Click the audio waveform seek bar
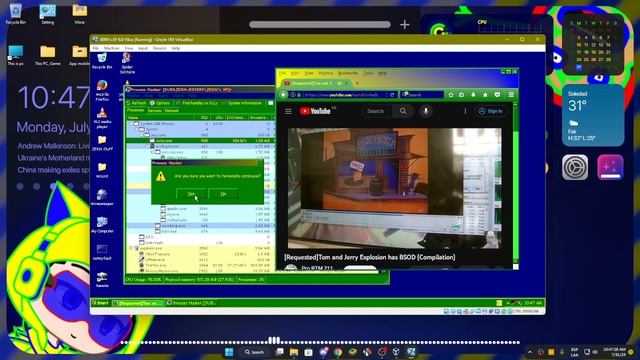640x360 pixels. (x=320, y=342)
